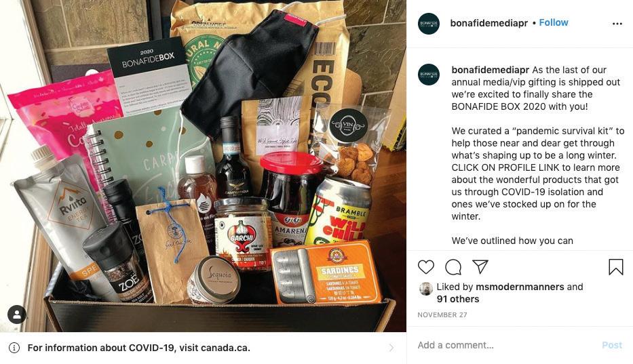Open bonafidemediapr username in header
This screenshot has height=364, width=633.
pyautogui.click(x=489, y=23)
